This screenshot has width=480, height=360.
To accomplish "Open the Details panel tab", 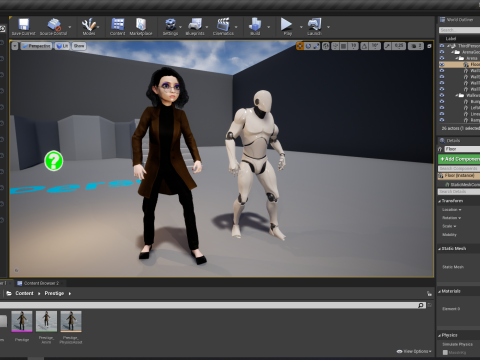I will click(450, 141).
